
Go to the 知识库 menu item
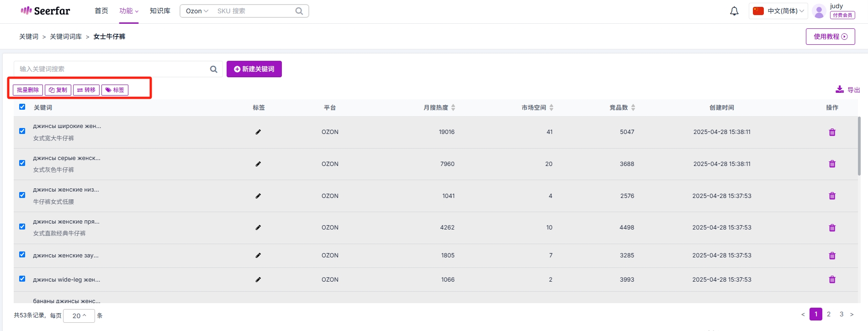pos(160,11)
